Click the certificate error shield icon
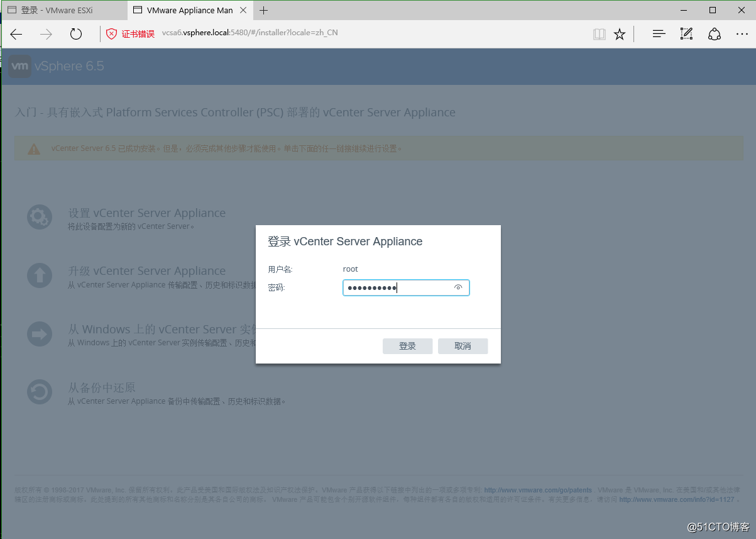 (111, 34)
